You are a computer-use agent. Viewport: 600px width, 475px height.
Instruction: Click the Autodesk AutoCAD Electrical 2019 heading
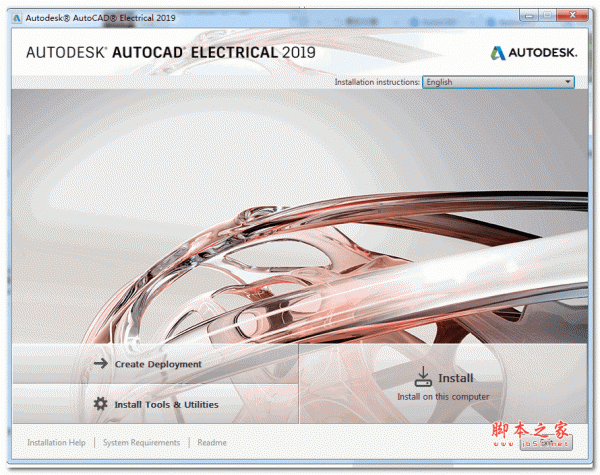[171, 52]
